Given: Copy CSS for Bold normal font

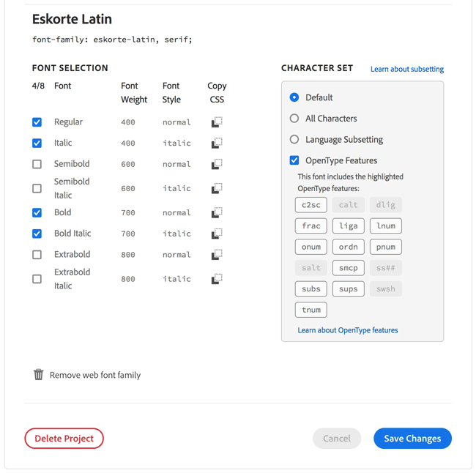Looking at the screenshot, I should click(x=217, y=212).
